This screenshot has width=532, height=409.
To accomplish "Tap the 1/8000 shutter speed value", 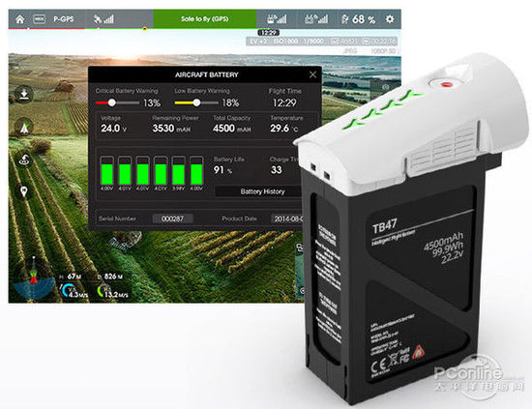I will (x=313, y=42).
